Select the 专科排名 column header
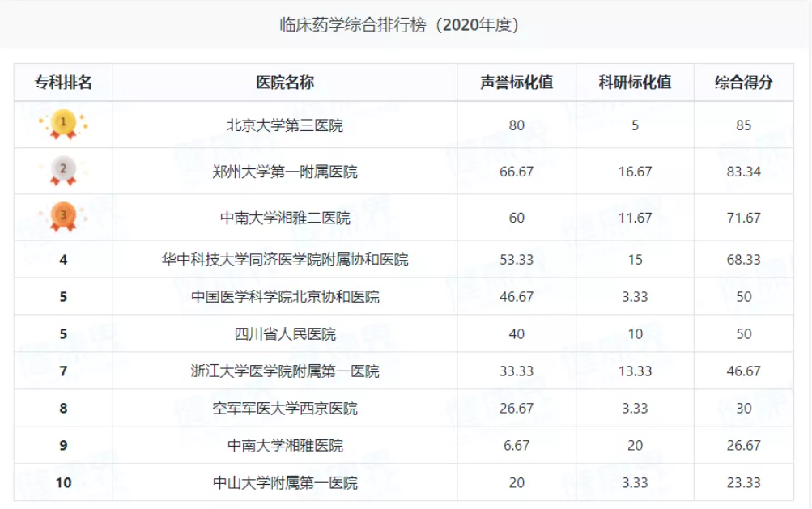This screenshot has width=812, height=509. (63, 83)
